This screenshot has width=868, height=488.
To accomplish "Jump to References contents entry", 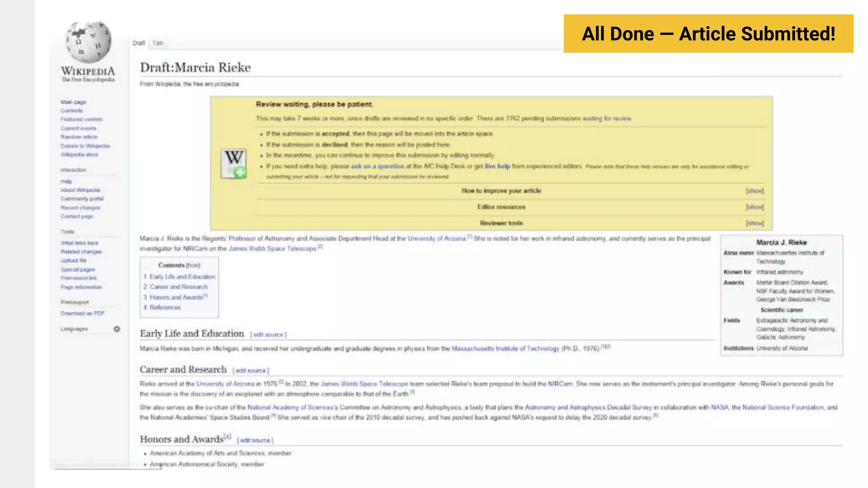I will point(165,308).
